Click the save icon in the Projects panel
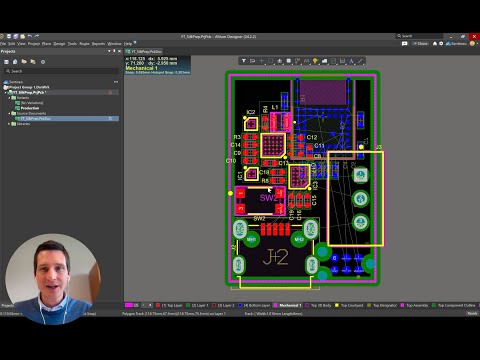The image size is (480, 360). pos(6,62)
